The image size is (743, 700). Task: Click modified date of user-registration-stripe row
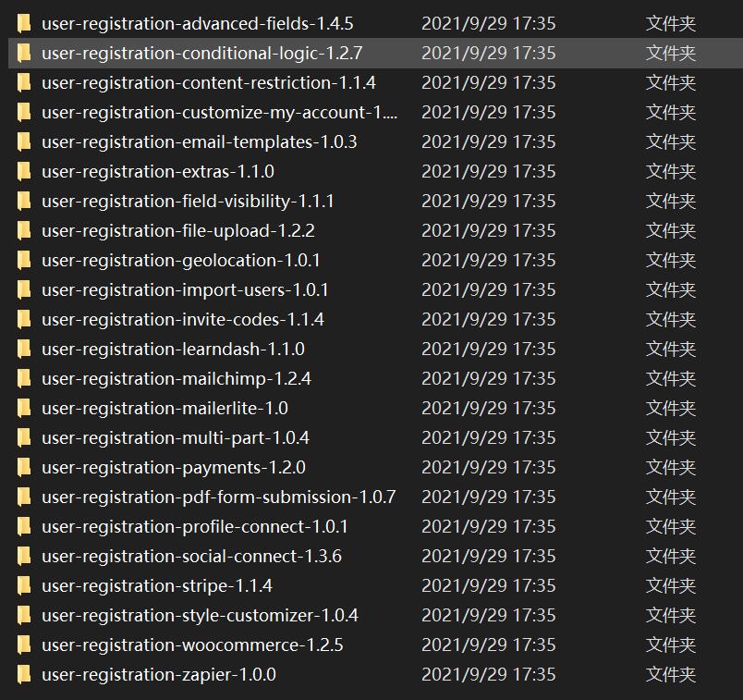coord(489,585)
